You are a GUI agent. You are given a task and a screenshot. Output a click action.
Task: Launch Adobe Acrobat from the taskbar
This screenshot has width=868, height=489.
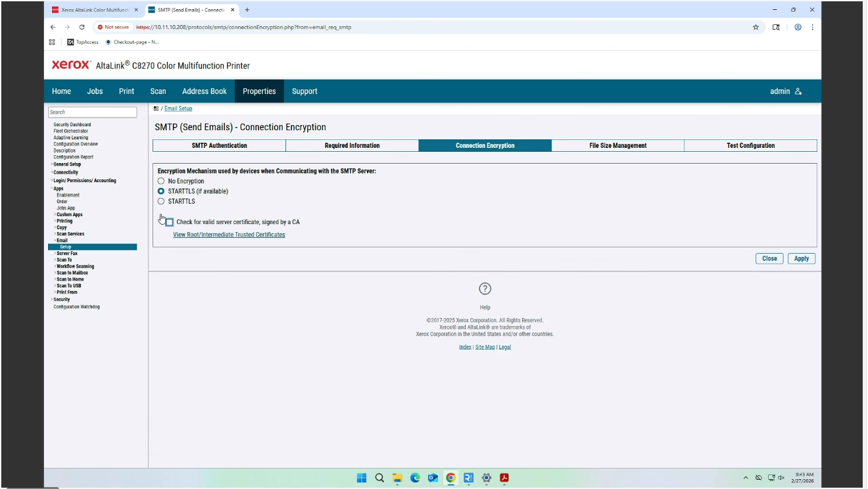pyautogui.click(x=504, y=478)
